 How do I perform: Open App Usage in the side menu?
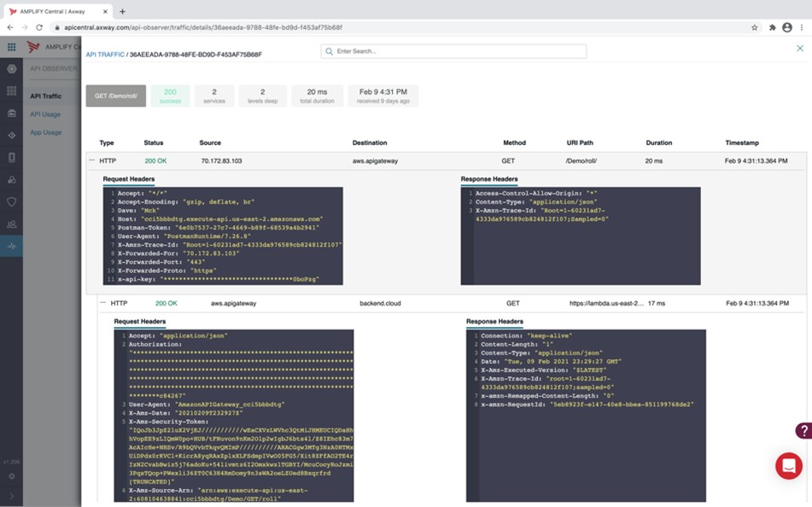click(x=45, y=132)
